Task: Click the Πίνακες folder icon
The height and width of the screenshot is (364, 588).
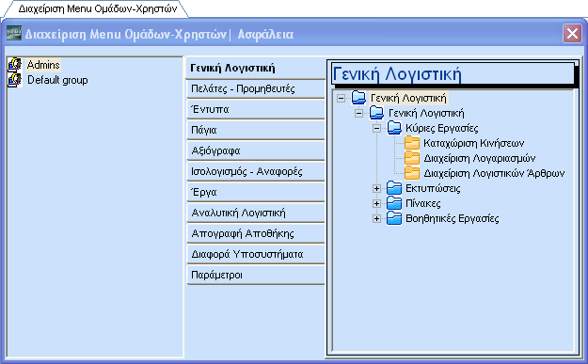Action: tap(394, 203)
